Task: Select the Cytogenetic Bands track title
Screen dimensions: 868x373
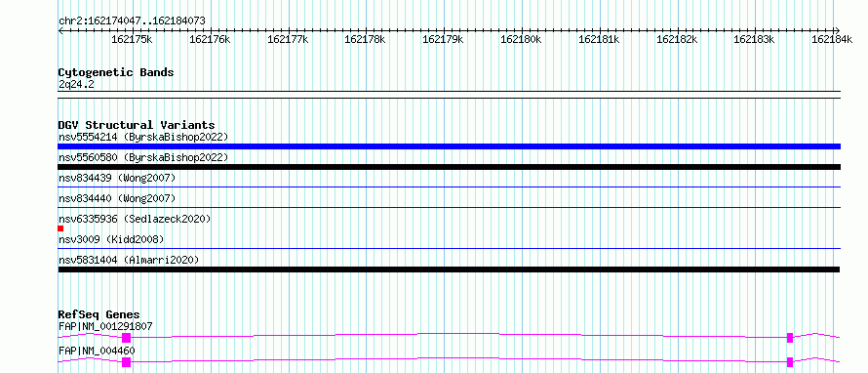Action: (116, 72)
